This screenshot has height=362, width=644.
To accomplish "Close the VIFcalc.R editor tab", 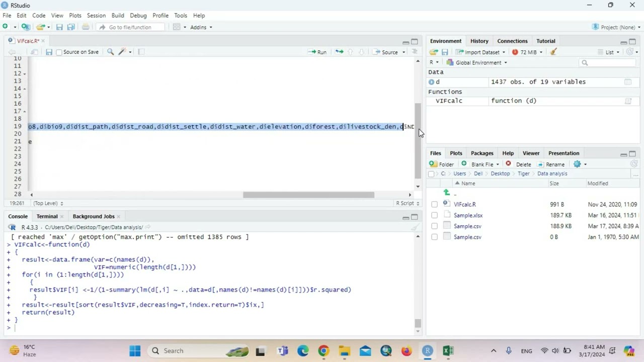I will click(x=43, y=41).
